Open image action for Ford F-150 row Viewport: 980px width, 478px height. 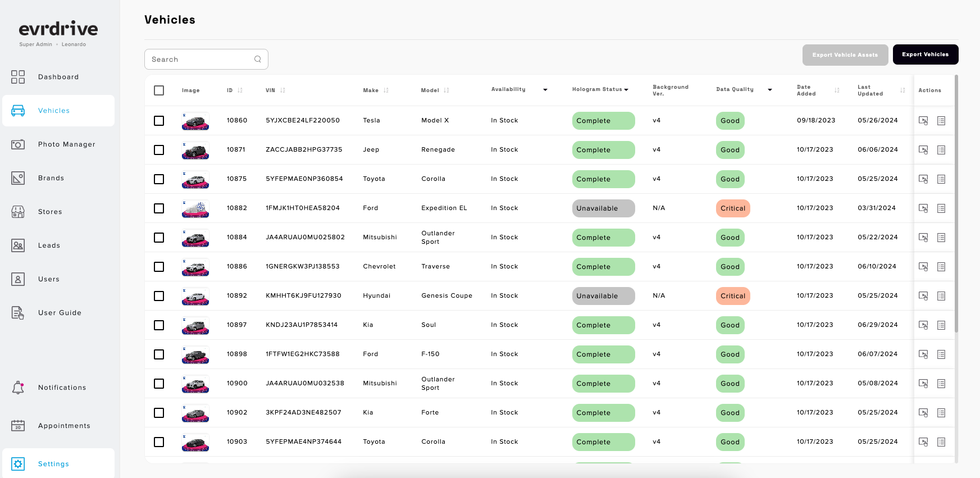(923, 354)
